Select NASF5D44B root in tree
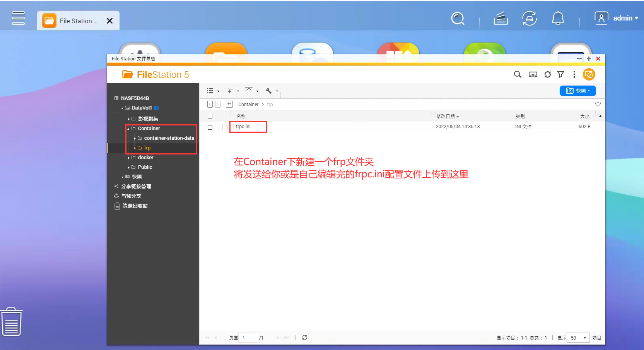Screen dimensions: 644x350 coord(135,98)
